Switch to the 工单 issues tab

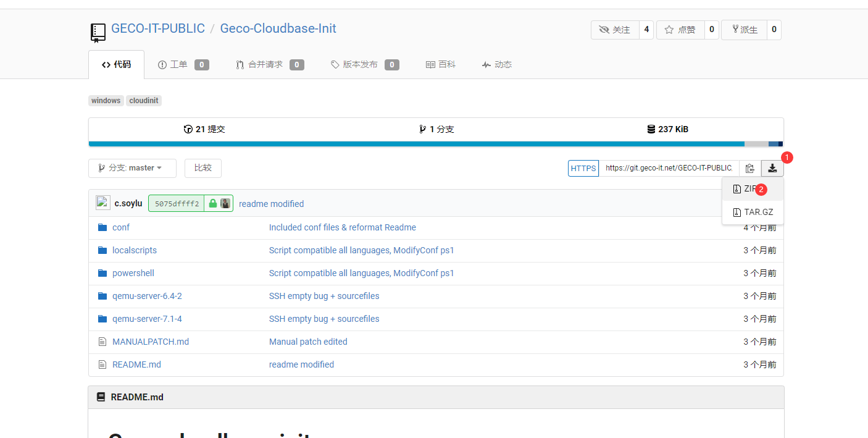click(x=178, y=64)
